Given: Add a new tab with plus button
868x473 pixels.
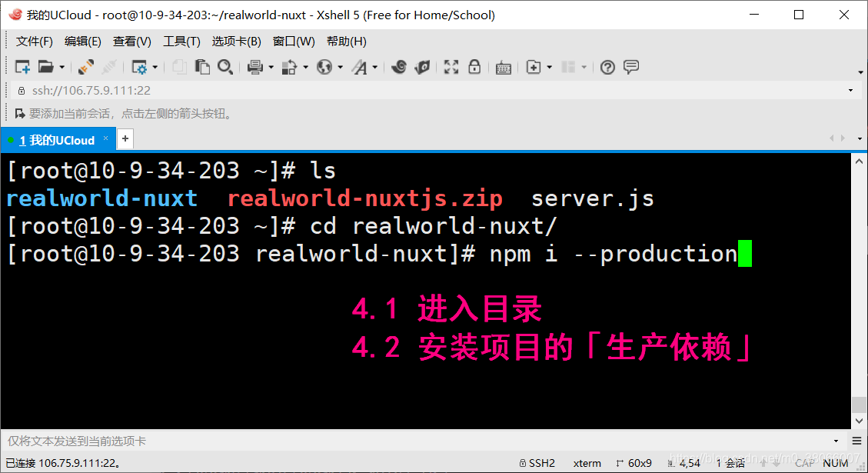Looking at the screenshot, I should tap(125, 139).
